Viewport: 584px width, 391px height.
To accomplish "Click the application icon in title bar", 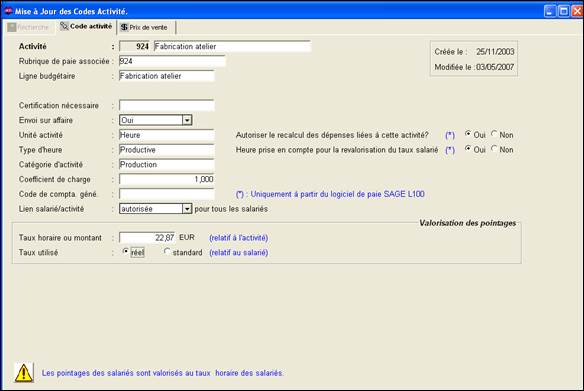I will pyautogui.click(x=8, y=11).
